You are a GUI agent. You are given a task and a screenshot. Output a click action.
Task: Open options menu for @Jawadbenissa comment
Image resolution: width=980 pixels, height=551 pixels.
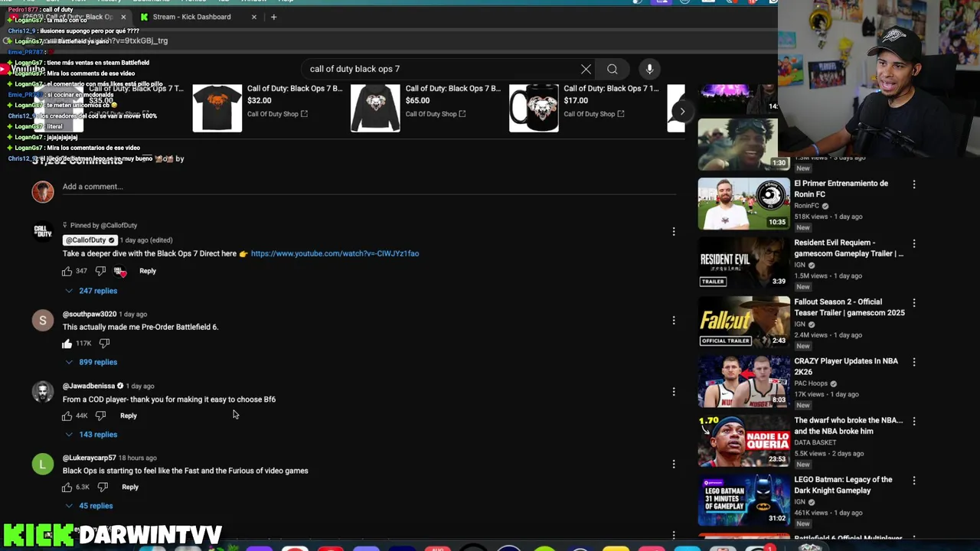[674, 392]
